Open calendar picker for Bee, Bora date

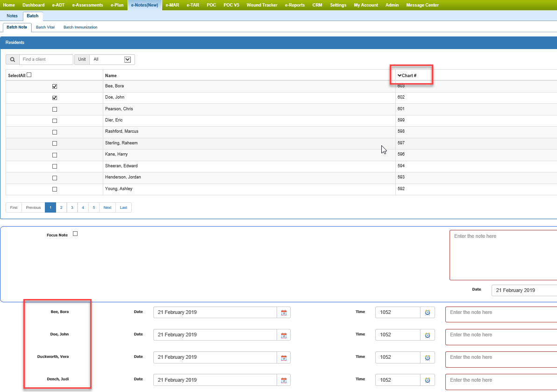[284, 313]
